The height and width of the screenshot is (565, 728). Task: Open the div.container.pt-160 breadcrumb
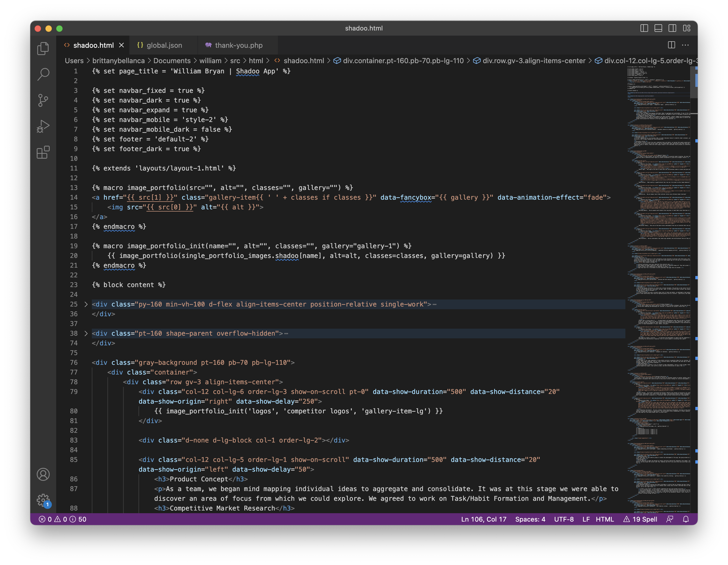[398, 61]
